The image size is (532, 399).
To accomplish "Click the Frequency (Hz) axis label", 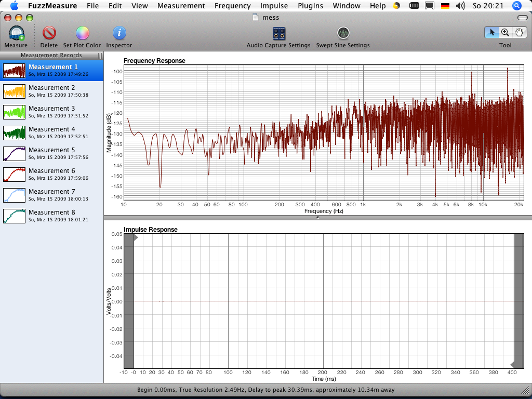I will [324, 211].
